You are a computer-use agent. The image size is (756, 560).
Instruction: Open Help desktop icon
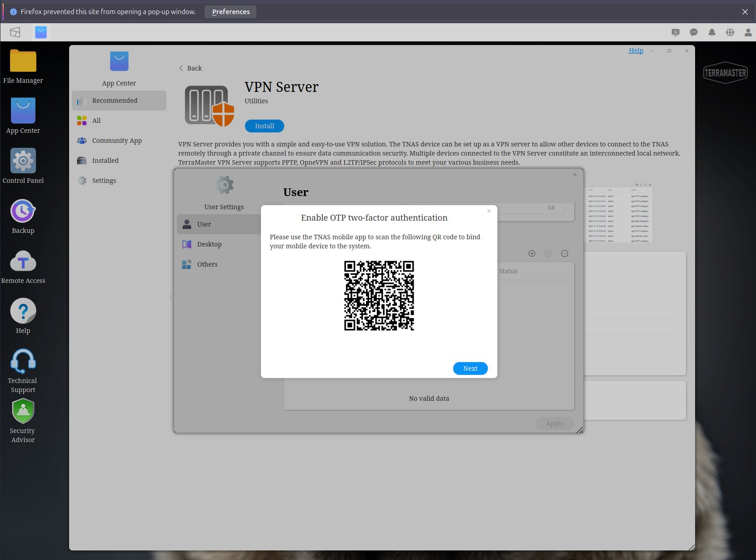pos(23,317)
